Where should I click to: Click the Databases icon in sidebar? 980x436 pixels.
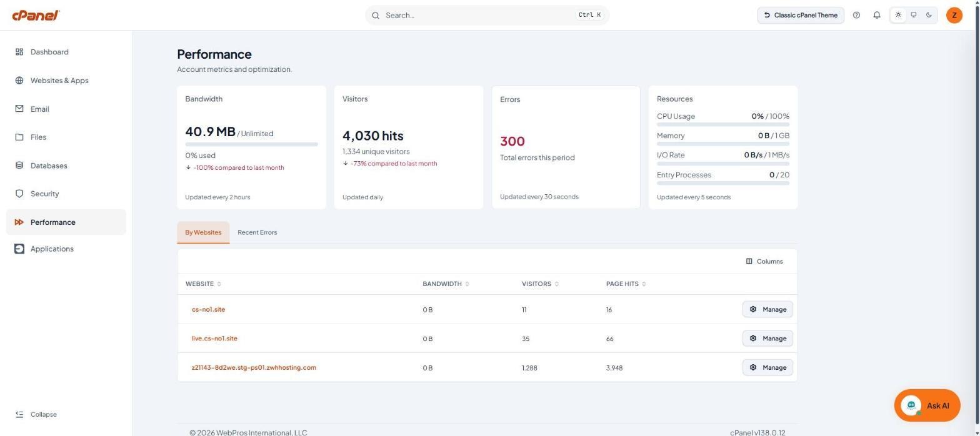[19, 166]
